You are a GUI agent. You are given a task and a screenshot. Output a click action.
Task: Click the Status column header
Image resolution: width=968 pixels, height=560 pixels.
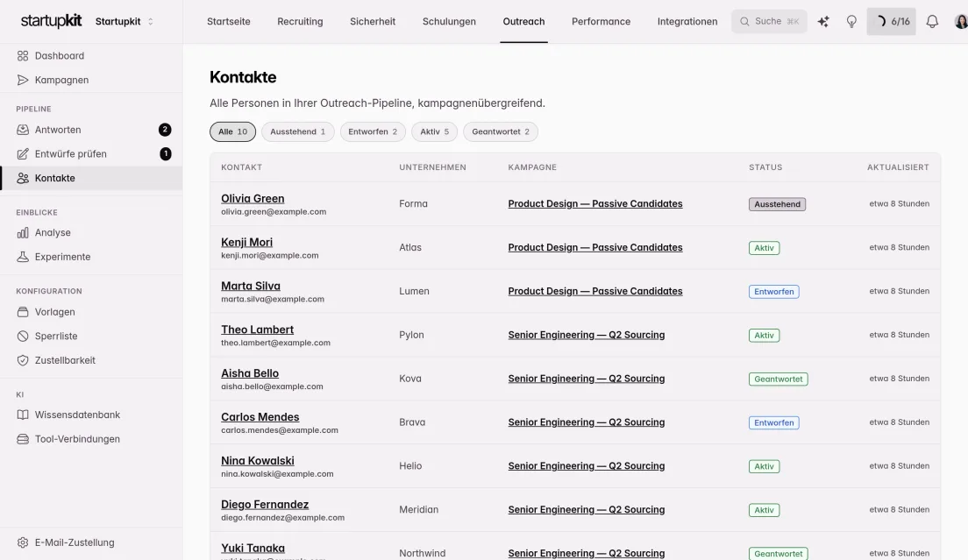tap(765, 167)
